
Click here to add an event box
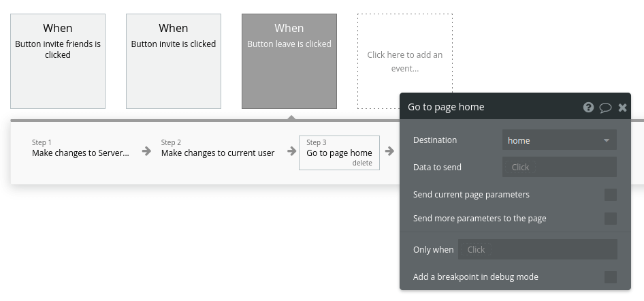coord(405,61)
